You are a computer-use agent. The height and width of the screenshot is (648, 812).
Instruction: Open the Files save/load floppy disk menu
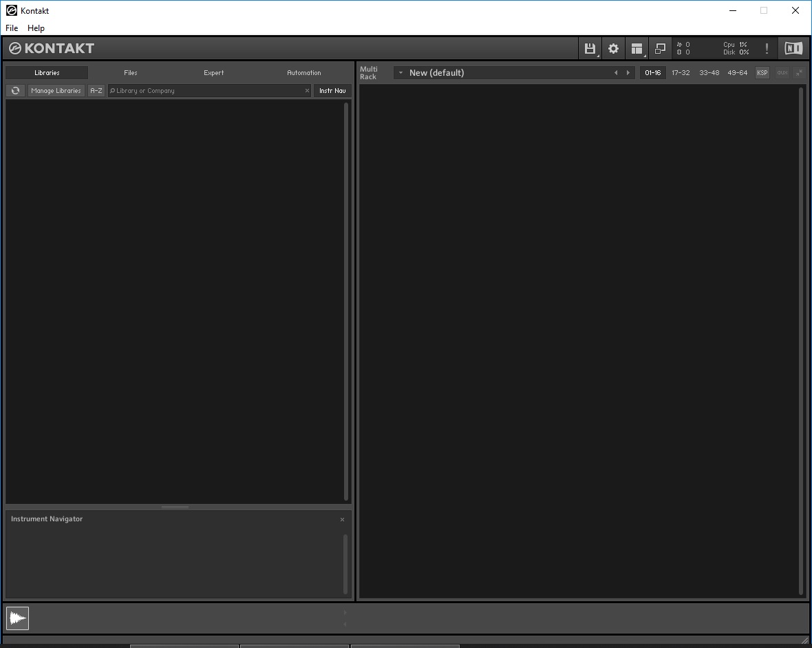[x=590, y=48]
